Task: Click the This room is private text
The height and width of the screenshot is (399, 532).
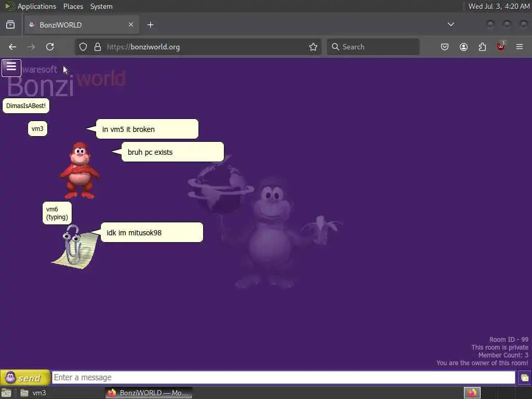Action: click(x=500, y=348)
